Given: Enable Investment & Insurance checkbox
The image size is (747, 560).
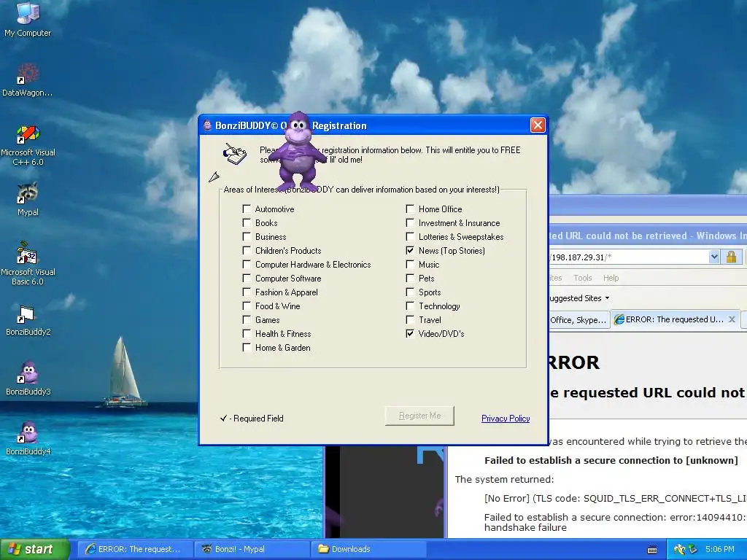Looking at the screenshot, I should 410,222.
